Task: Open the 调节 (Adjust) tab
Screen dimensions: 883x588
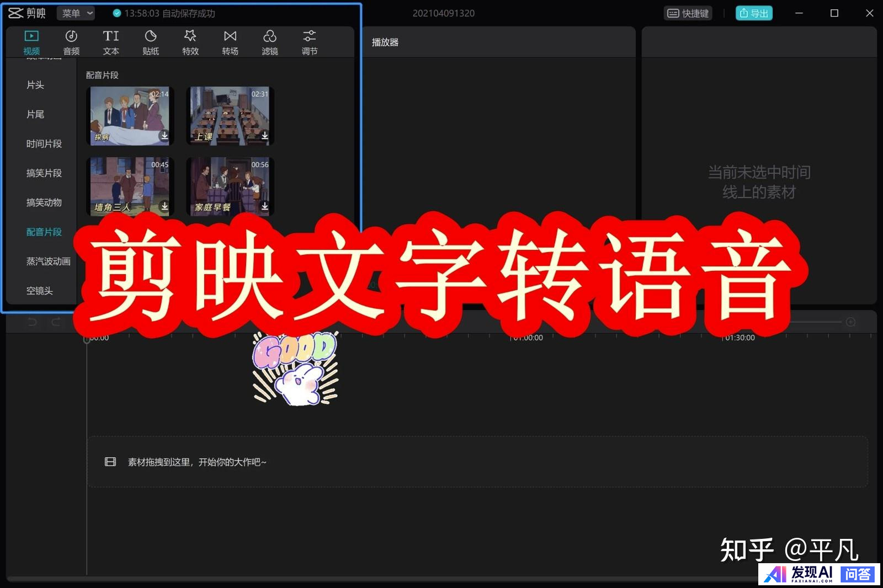Action: [x=310, y=43]
